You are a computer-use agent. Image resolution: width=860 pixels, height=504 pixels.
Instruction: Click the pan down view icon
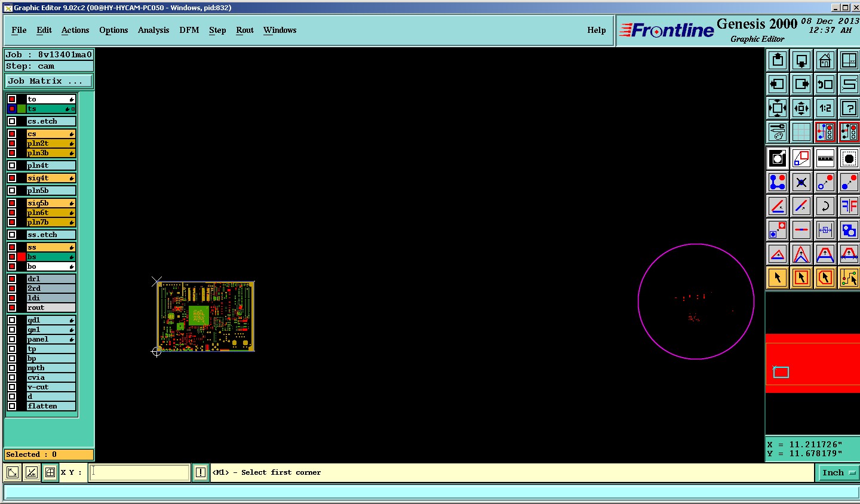(x=801, y=60)
